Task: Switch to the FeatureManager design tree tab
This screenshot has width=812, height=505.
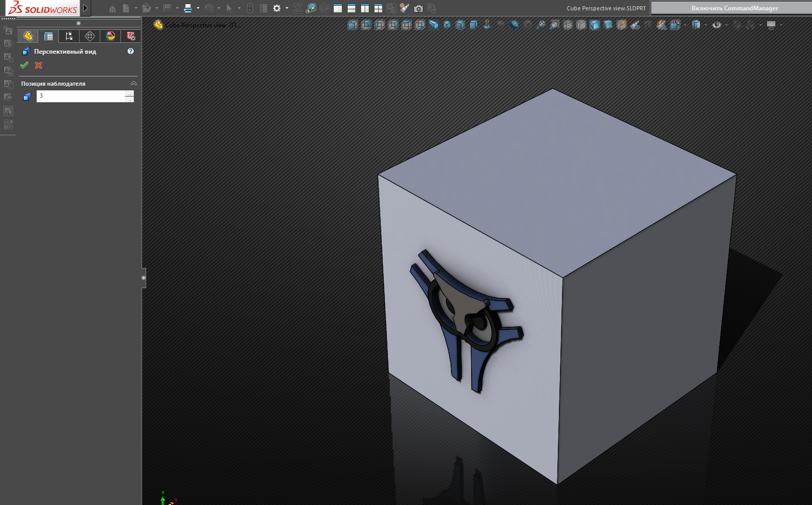Action: tap(28, 36)
